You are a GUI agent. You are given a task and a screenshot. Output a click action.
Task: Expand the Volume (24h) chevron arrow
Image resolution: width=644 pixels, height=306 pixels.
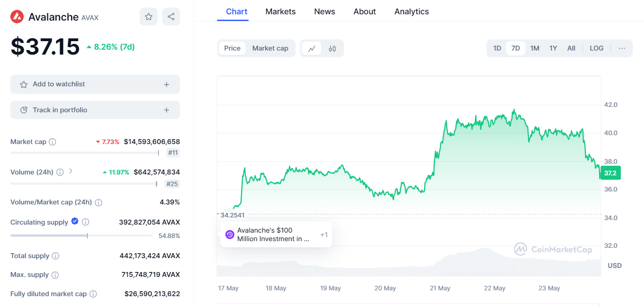click(71, 171)
